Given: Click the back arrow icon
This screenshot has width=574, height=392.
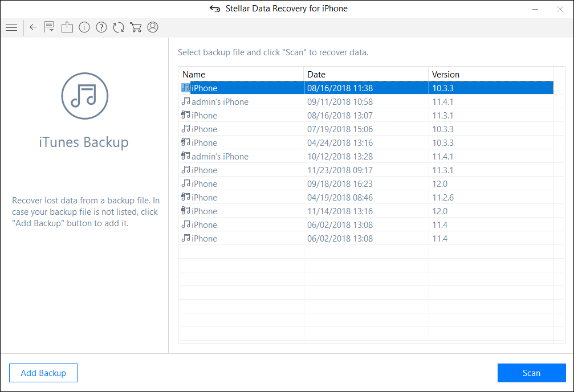Looking at the screenshot, I should coord(33,27).
